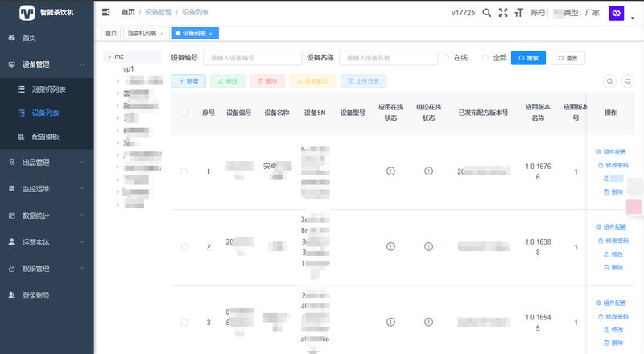Click the 重置 button
Screen dimensions: 644x354
(568, 58)
